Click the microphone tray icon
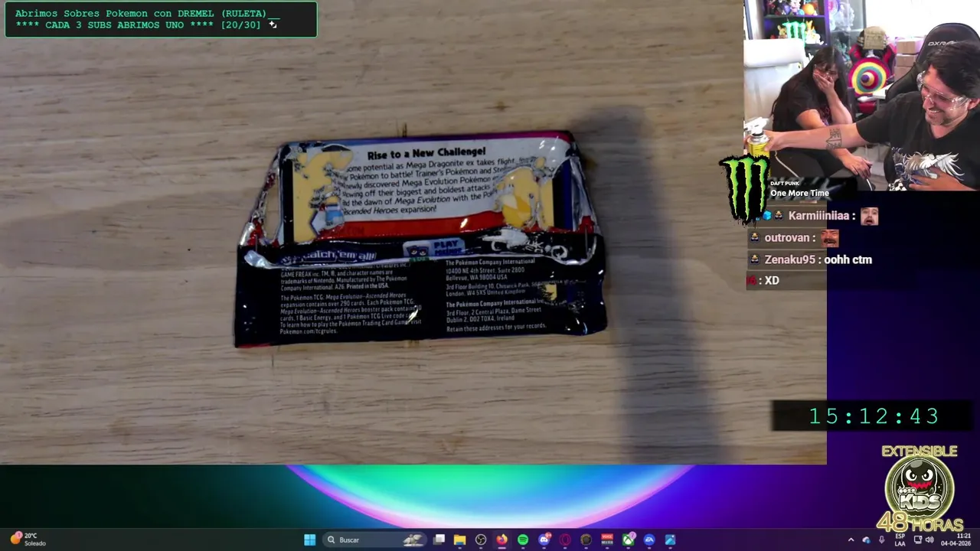This screenshot has width=980, height=551. [881, 540]
